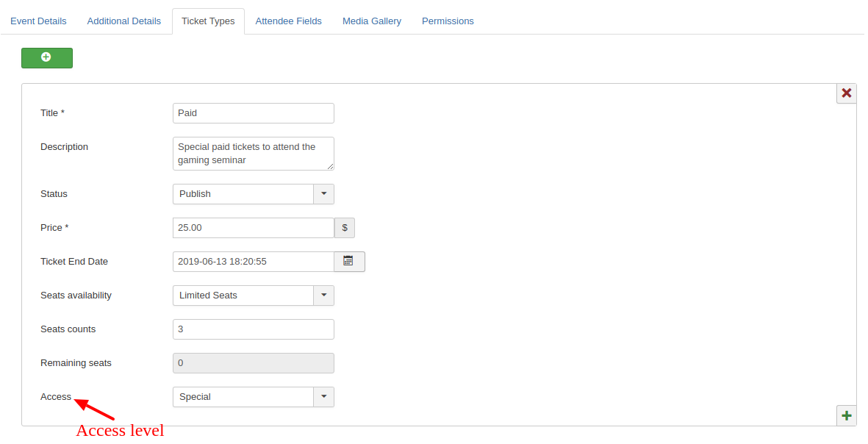The width and height of the screenshot is (868, 444).
Task: Expand the Status dropdown arrow
Action: point(324,194)
